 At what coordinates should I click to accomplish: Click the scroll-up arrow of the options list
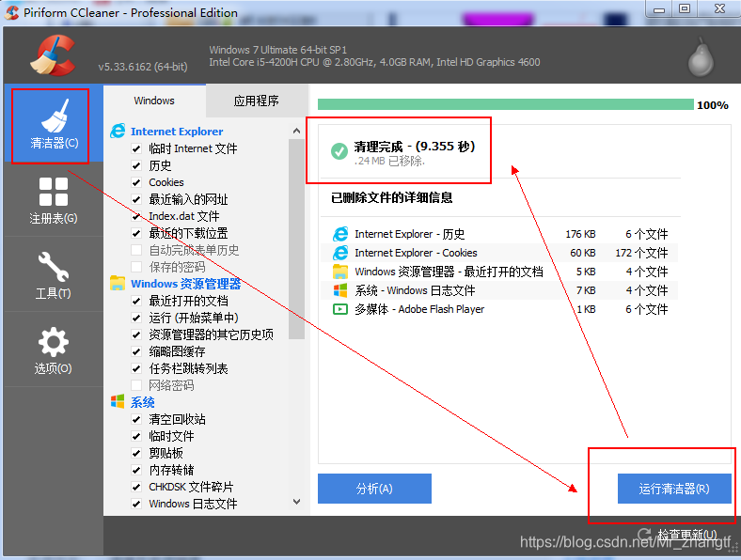point(296,131)
